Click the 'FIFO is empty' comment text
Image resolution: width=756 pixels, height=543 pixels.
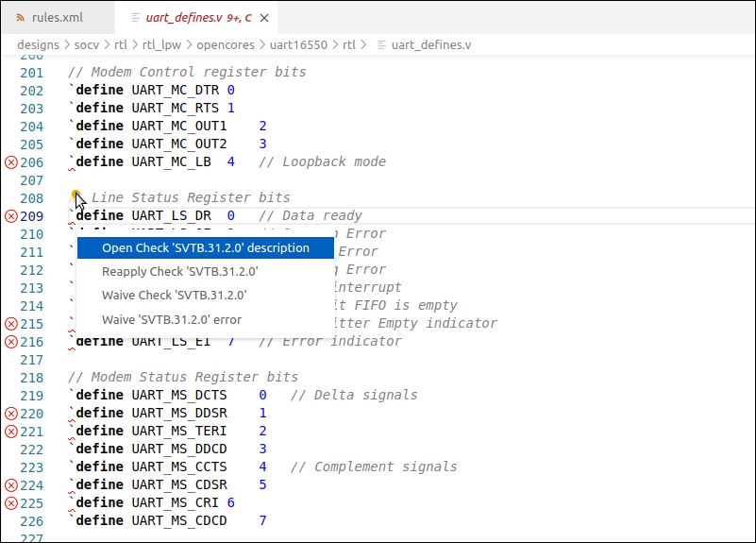tap(406, 305)
